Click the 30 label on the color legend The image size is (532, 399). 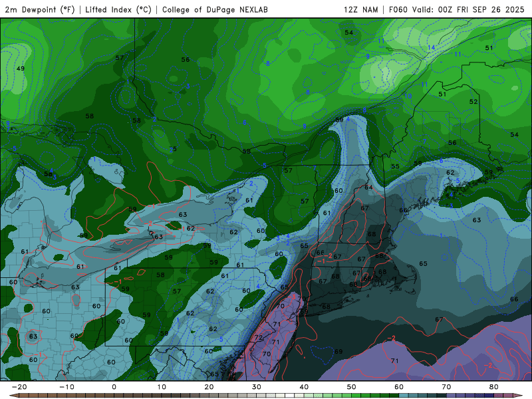[x=257, y=387]
